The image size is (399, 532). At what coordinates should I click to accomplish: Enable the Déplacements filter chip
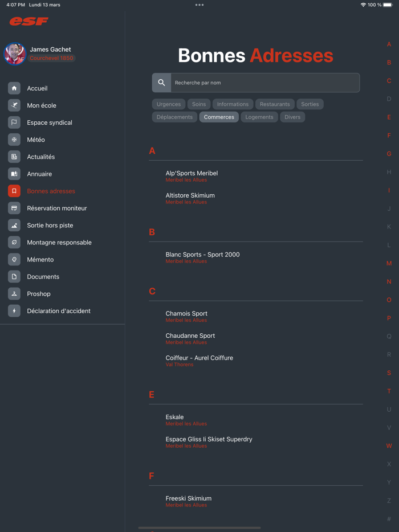174,117
